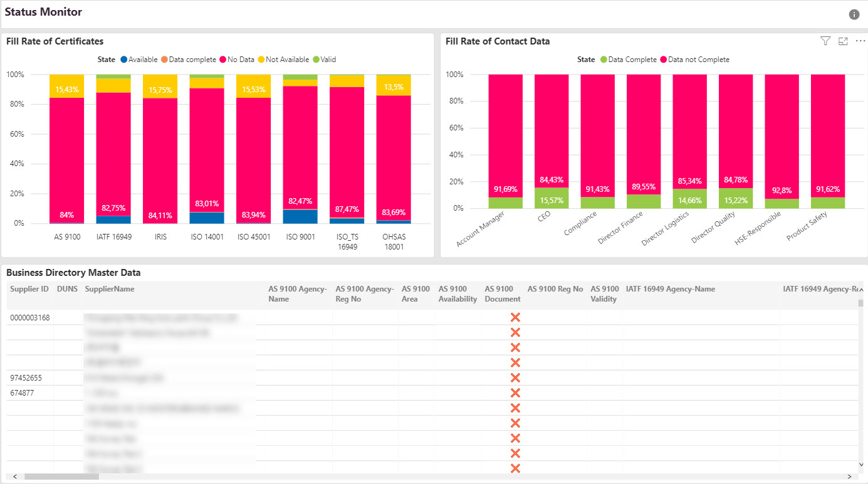Open more options ellipsis on Contact Data chart
Screen dimensions: 868x484
[860, 41]
